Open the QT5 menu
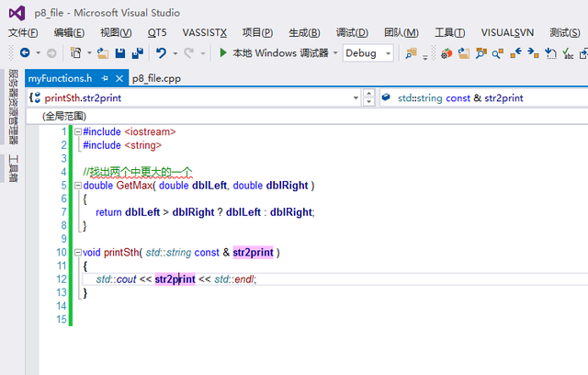 (x=157, y=33)
